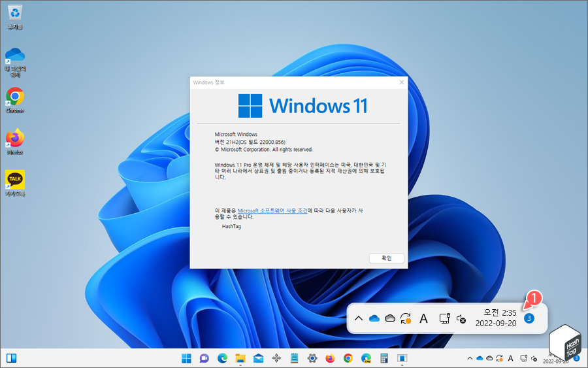
Task: Open Settings gear in the taskbar
Action: click(312, 358)
